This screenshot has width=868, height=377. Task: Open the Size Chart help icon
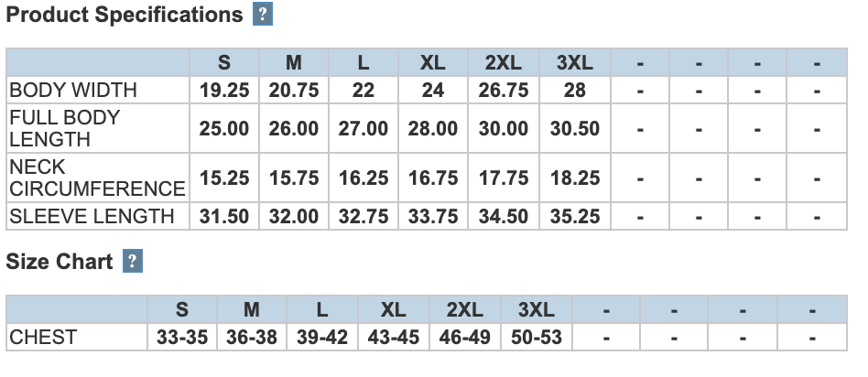coord(133,261)
